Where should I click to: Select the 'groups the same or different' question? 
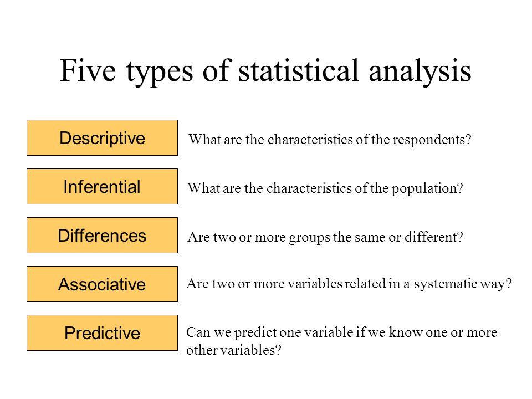coord(325,238)
